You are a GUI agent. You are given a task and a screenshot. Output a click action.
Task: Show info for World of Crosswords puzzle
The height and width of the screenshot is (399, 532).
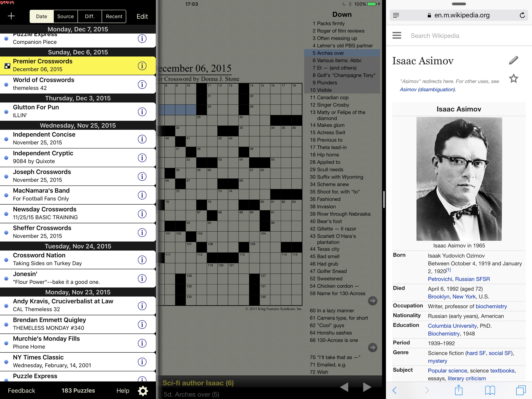pyautogui.click(x=142, y=84)
